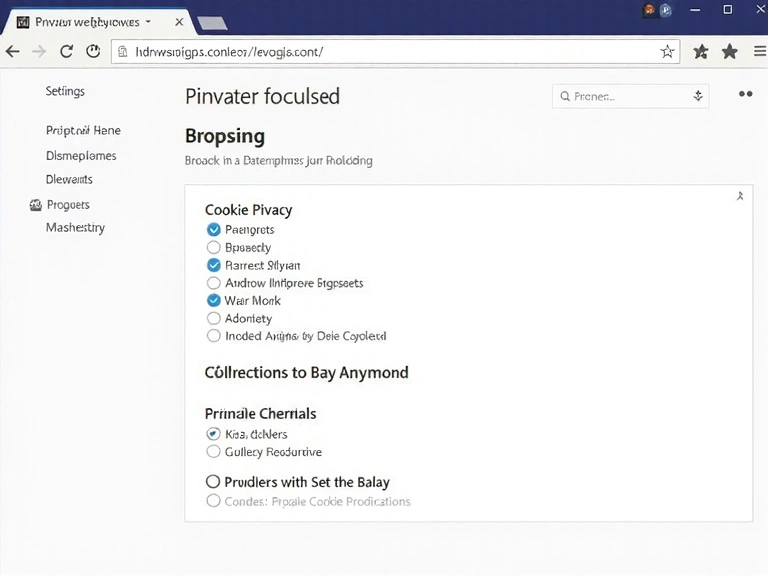768x576 pixels.
Task: Click the Cookie Pivacy heading
Action: (x=248, y=210)
